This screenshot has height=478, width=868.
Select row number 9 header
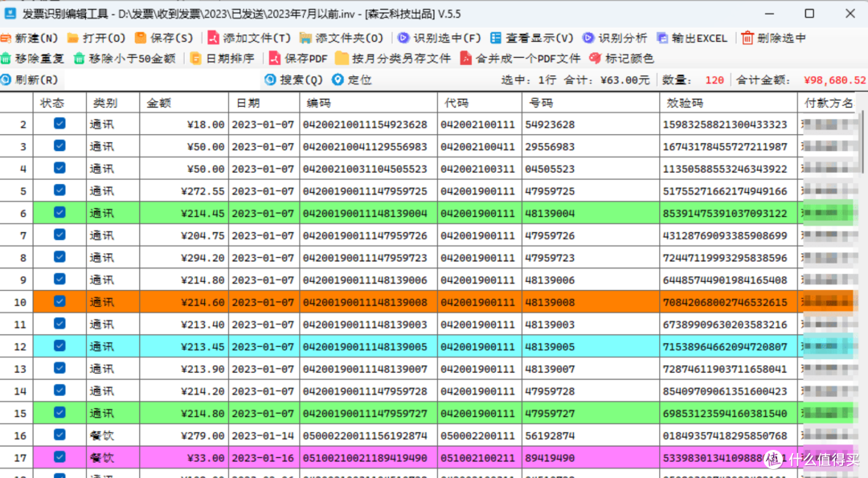(17, 280)
